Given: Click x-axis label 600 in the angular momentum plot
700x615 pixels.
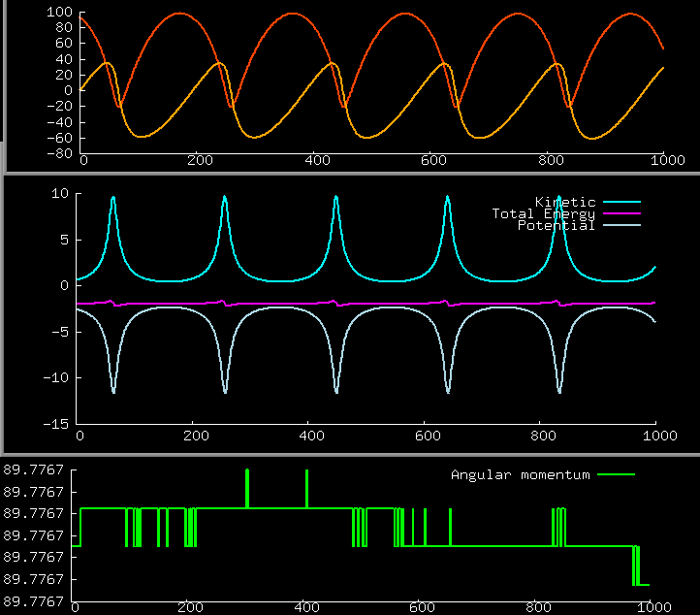Looking at the screenshot, I should click(422, 608).
